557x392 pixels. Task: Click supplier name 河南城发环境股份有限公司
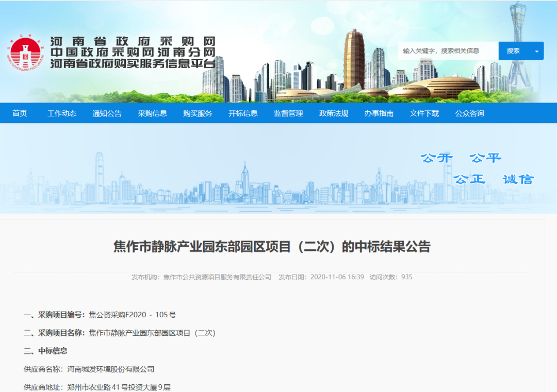click(111, 369)
